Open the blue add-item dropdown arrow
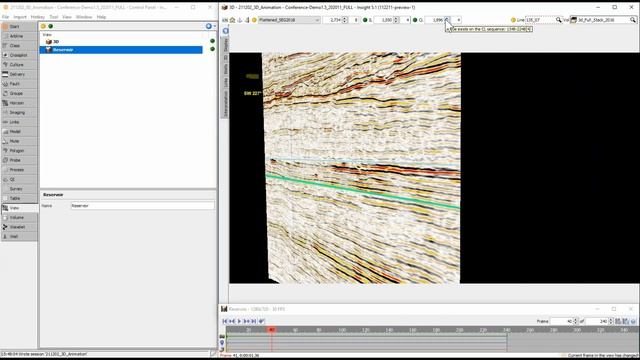Viewport: 640px width, 360px height. click(x=215, y=26)
